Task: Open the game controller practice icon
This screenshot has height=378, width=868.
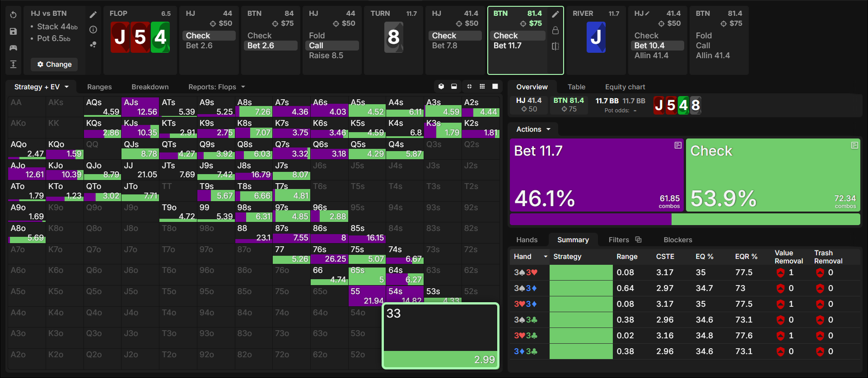Action: pos(14,48)
